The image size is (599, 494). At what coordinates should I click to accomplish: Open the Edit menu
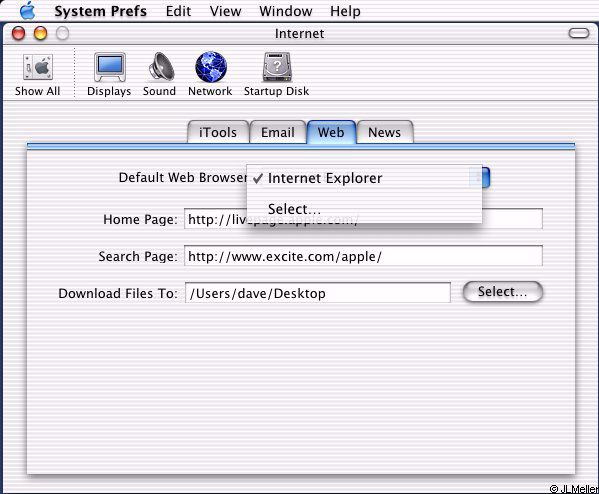point(178,11)
